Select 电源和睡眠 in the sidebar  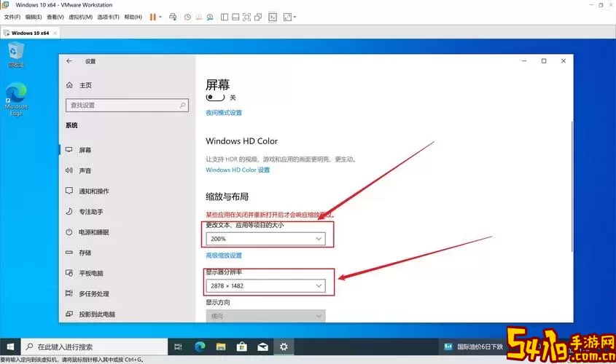pyautogui.click(x=128, y=232)
